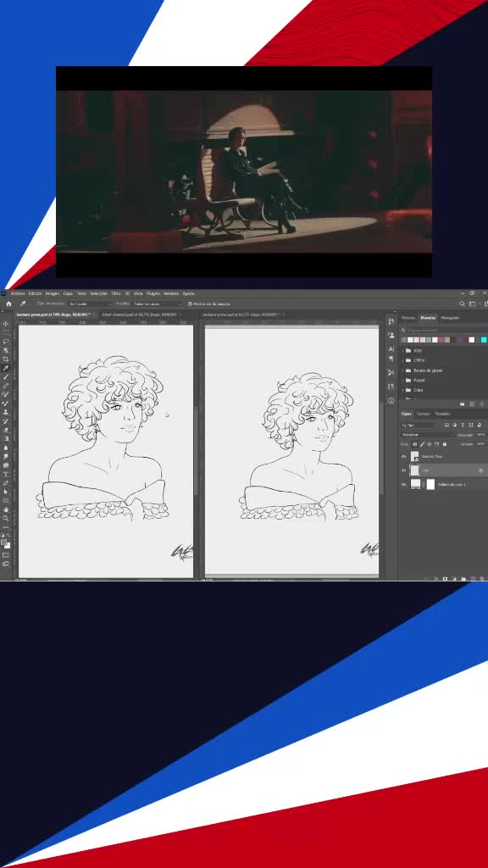488x868 pixels.
Task: Open the Filtro menu
Action: (x=115, y=293)
